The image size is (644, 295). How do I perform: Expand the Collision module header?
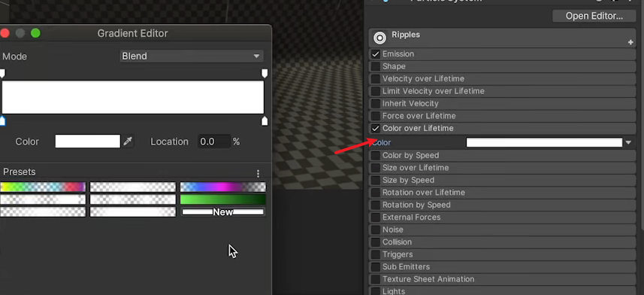502,242
